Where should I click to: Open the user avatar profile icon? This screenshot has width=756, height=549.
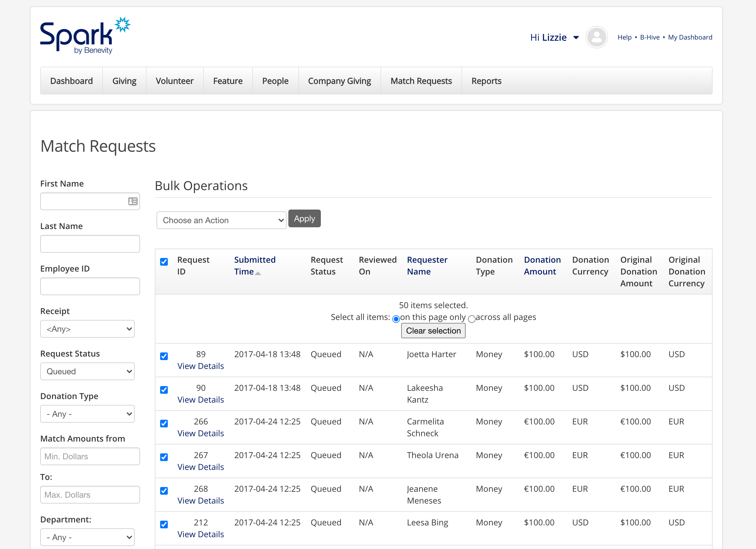pyautogui.click(x=596, y=37)
